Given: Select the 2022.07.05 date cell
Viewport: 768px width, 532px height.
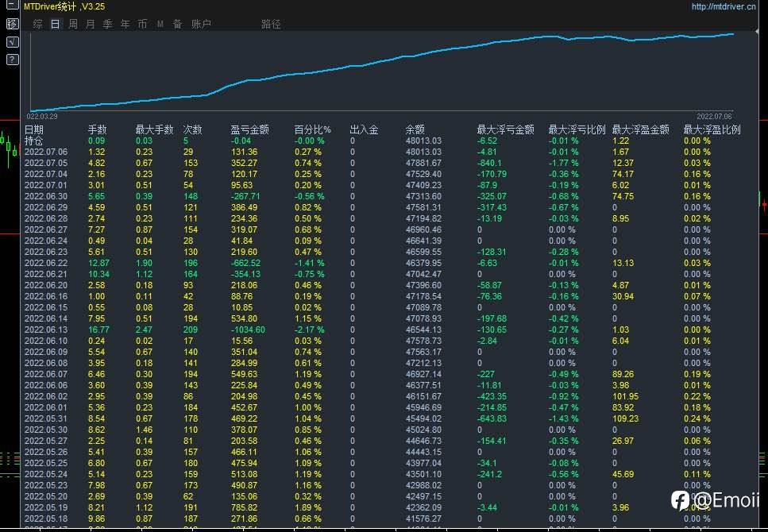Looking at the screenshot, I should pos(46,163).
